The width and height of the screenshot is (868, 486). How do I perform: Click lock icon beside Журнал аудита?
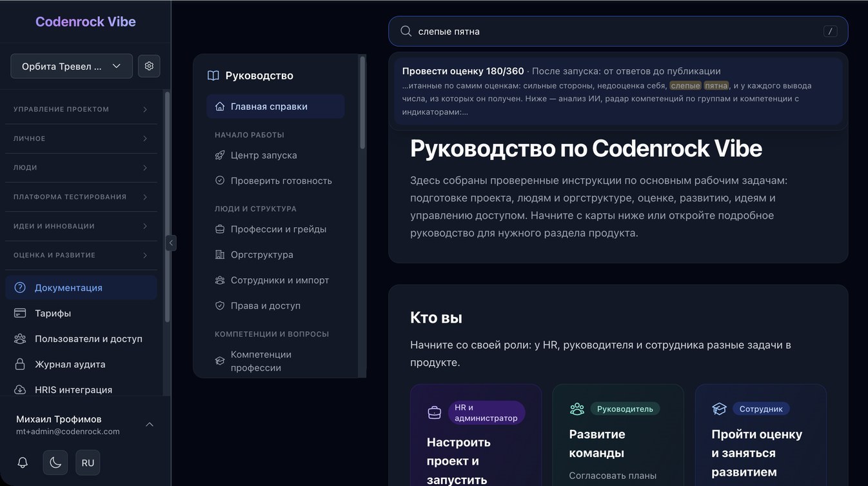click(20, 364)
